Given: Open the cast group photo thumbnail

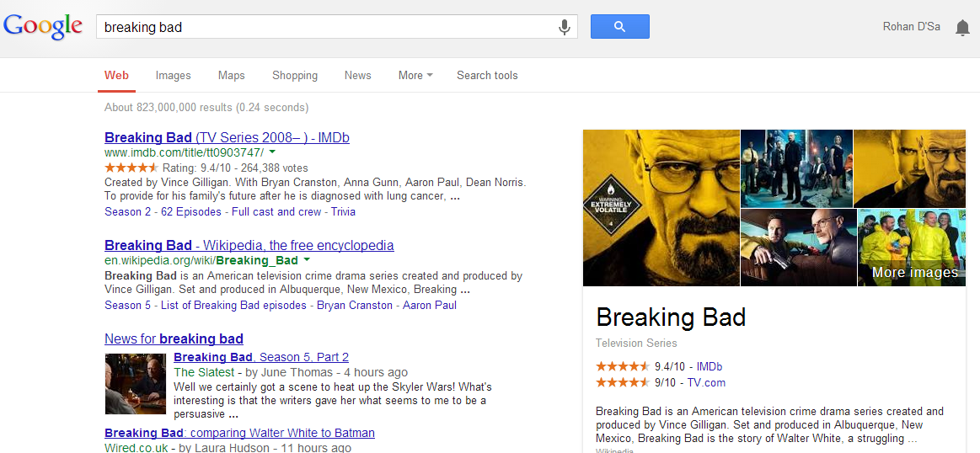Looking at the screenshot, I should (x=797, y=168).
